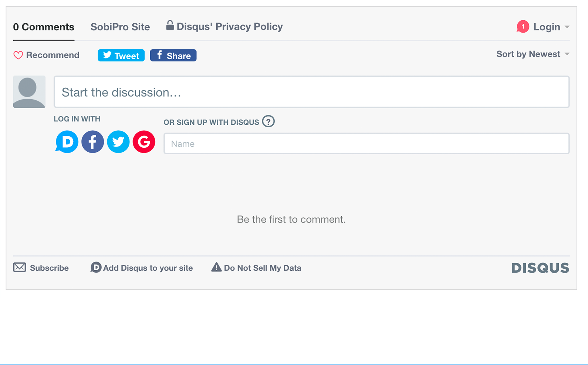
Task: Open Add Disqus to your site
Action: pos(148,268)
